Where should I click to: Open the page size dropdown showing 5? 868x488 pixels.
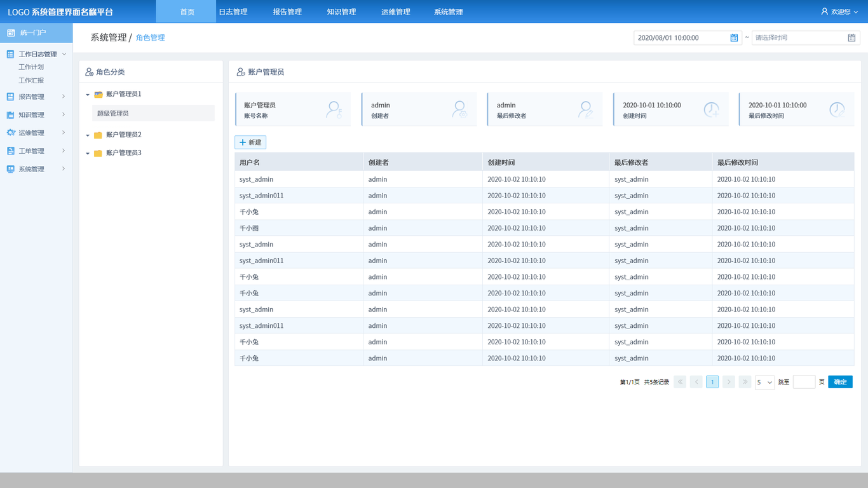tap(764, 382)
